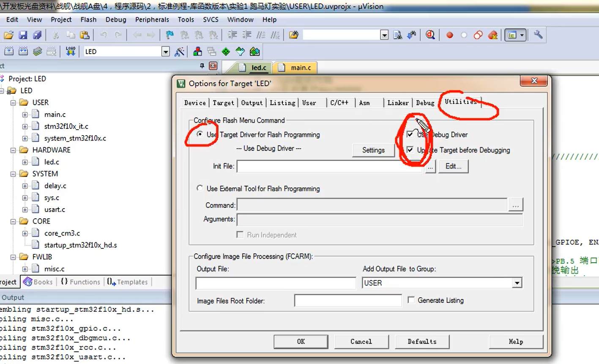Click the Settings button
This screenshot has height=364, width=599.
[x=373, y=150]
